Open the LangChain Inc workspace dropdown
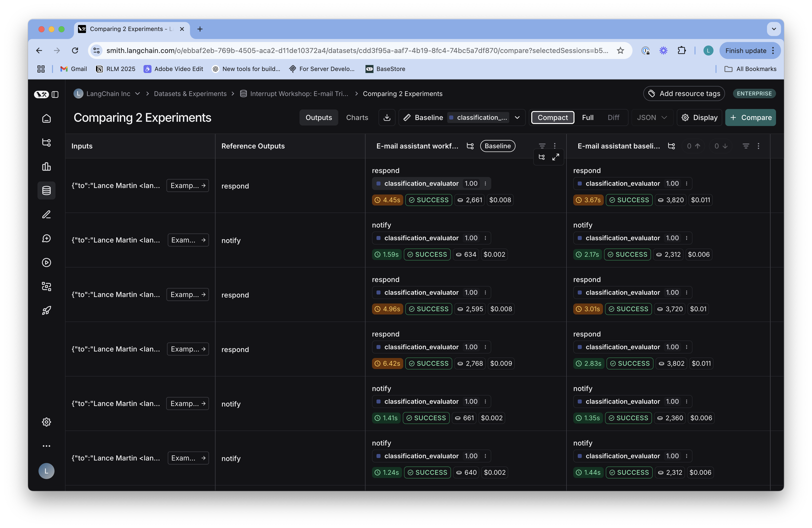The width and height of the screenshot is (812, 528). (138, 93)
